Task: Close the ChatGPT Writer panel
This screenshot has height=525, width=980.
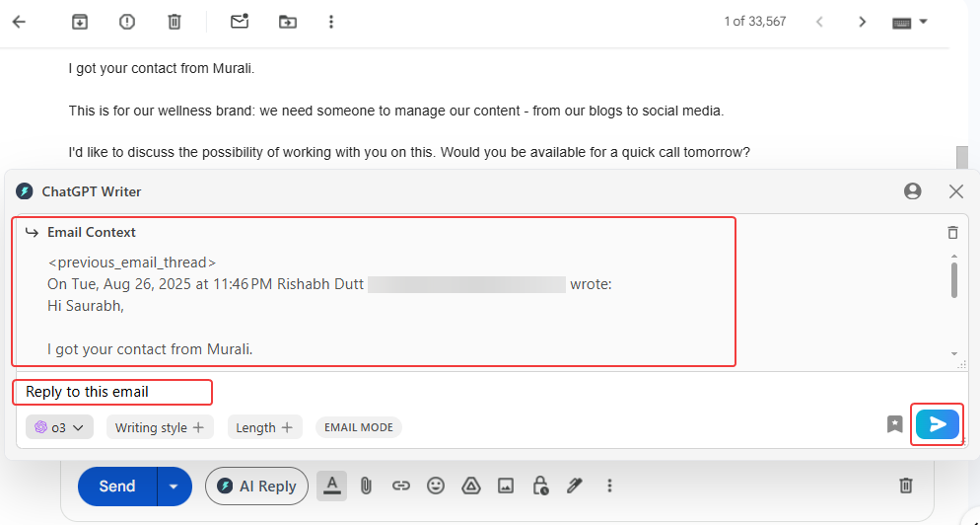Action: click(x=956, y=191)
